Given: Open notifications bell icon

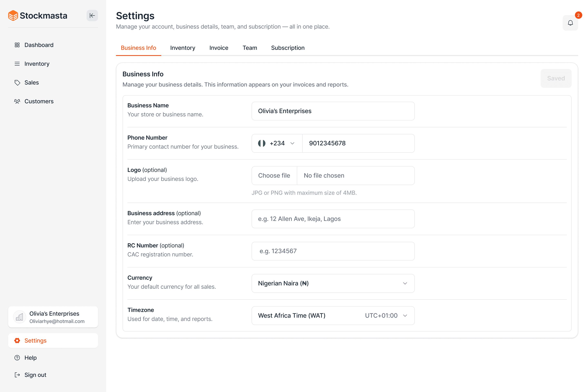Looking at the screenshot, I should 570,23.
